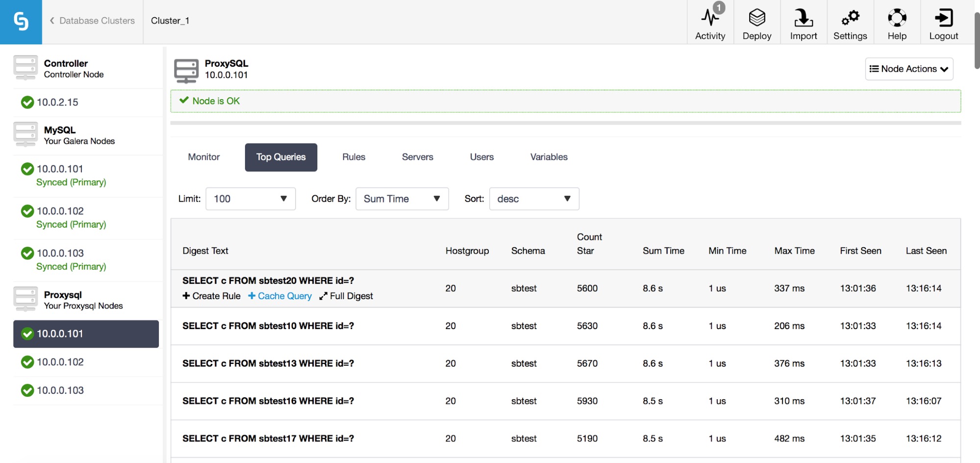Open the Activity monitor icon
The width and height of the screenshot is (980, 463).
(x=710, y=18)
